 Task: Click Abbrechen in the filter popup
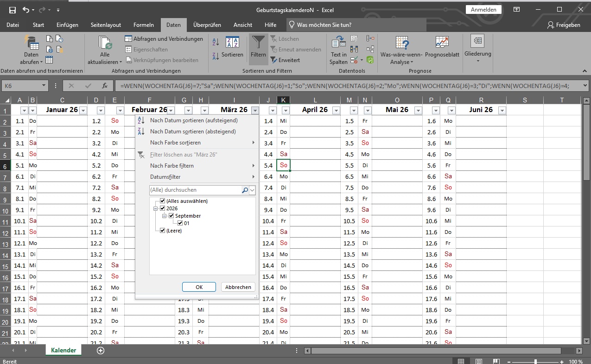pos(238,287)
